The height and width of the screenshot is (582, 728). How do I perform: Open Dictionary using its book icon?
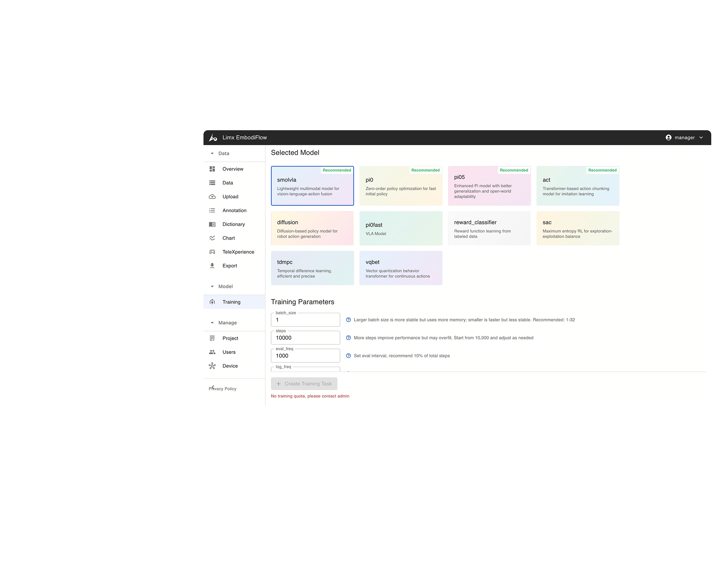(212, 224)
